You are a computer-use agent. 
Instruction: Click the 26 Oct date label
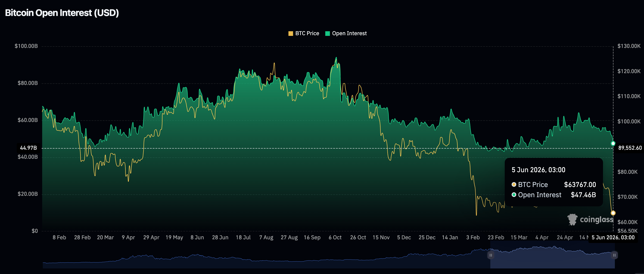pos(358,237)
